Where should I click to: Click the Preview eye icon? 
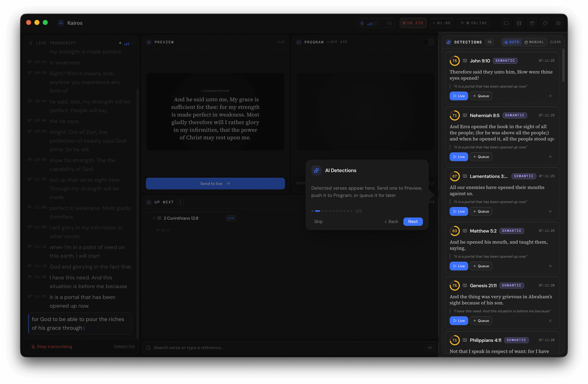149,42
